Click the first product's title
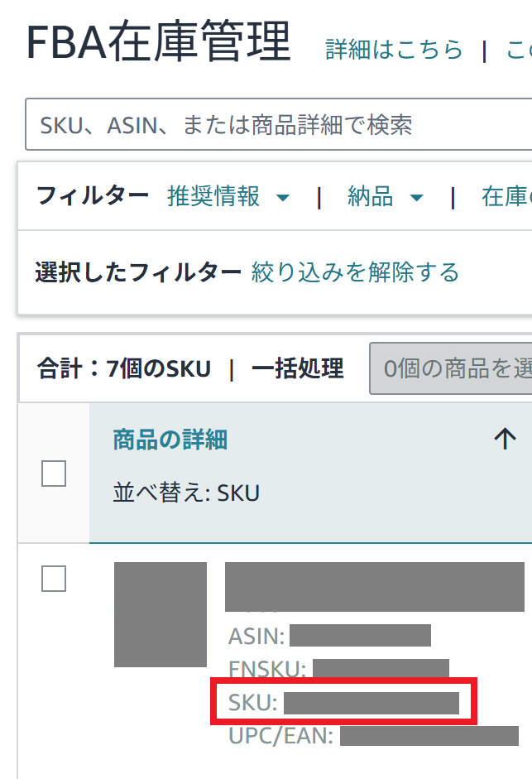 (x=374, y=586)
